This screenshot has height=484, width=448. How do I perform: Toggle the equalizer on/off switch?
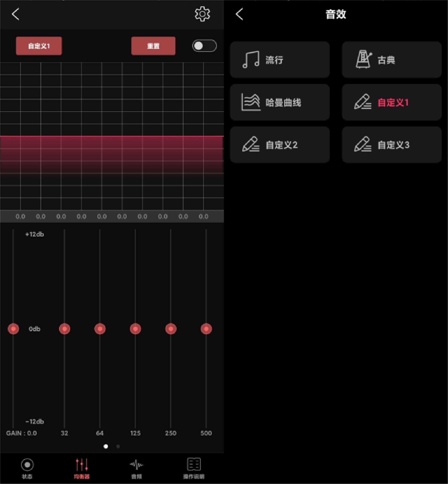pos(204,46)
